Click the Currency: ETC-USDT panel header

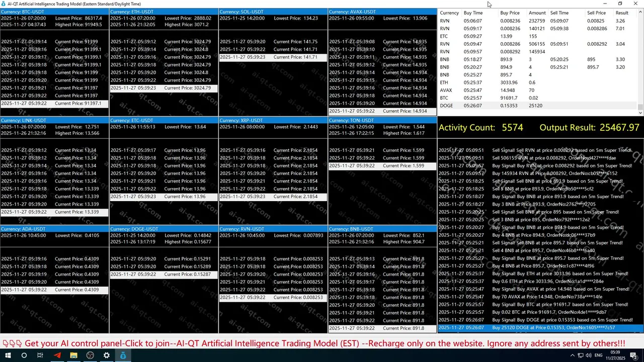click(x=164, y=120)
